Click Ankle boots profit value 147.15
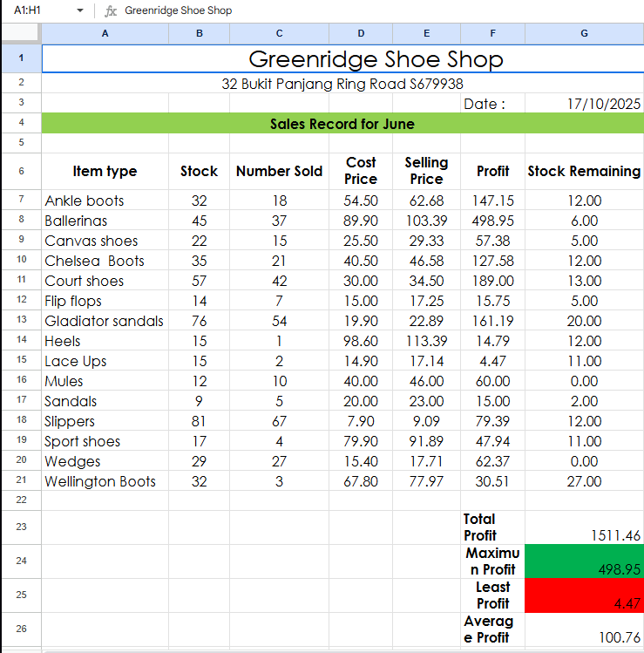Image resolution: width=644 pixels, height=653 pixels. tap(492, 200)
